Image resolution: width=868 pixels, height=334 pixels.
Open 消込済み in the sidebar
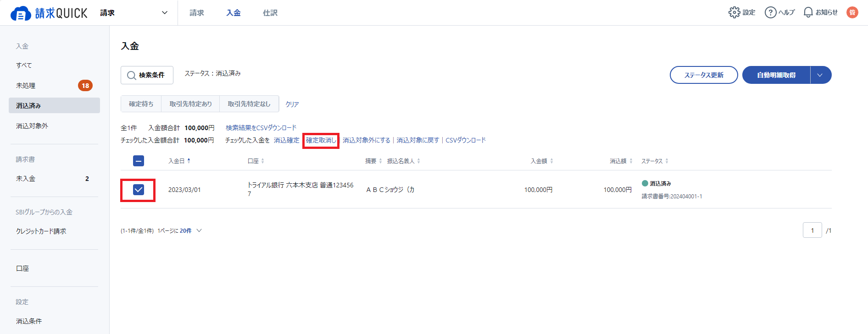(54, 105)
